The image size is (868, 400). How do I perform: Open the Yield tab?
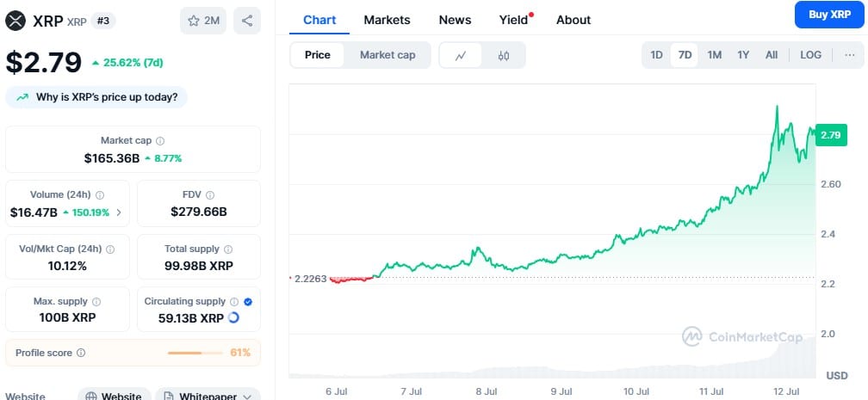pos(514,20)
